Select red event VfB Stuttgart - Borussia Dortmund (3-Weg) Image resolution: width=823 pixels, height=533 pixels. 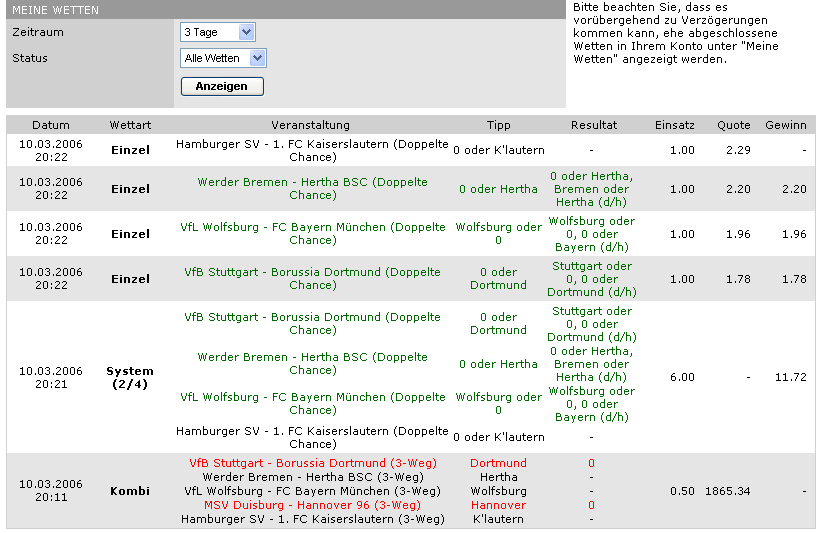tap(313, 463)
